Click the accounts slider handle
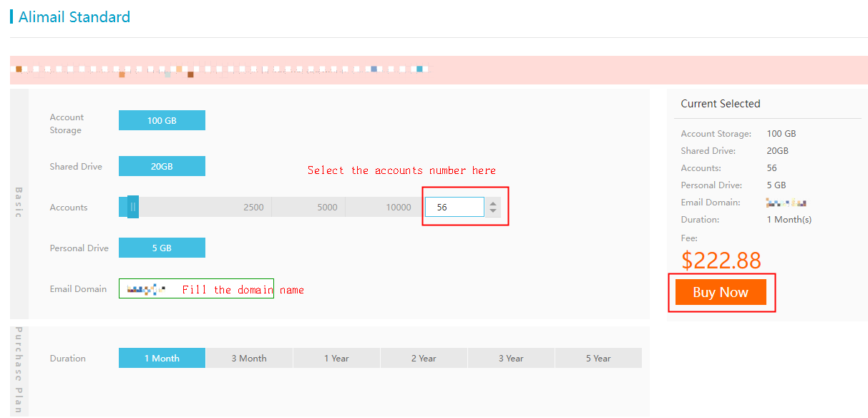The width and height of the screenshot is (868, 418). pyautogui.click(x=133, y=208)
